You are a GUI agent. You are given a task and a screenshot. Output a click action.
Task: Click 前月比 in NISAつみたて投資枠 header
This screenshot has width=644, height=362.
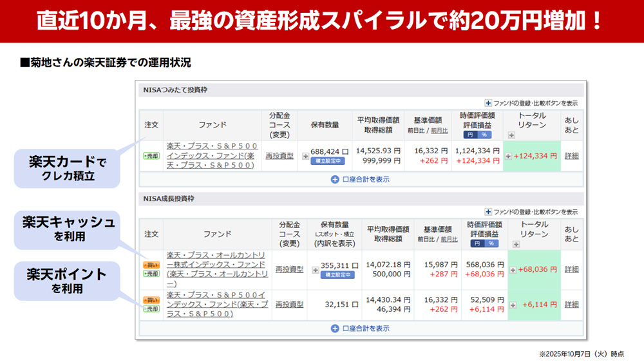(439, 131)
